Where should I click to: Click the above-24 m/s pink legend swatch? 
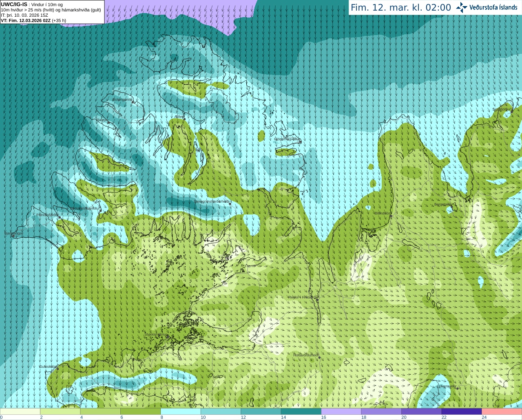(502, 411)
